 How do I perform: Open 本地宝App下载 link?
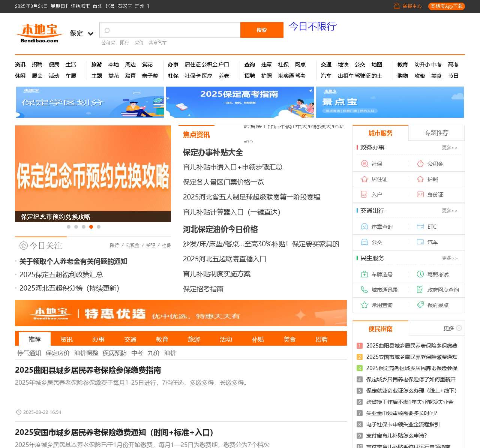click(x=446, y=6)
